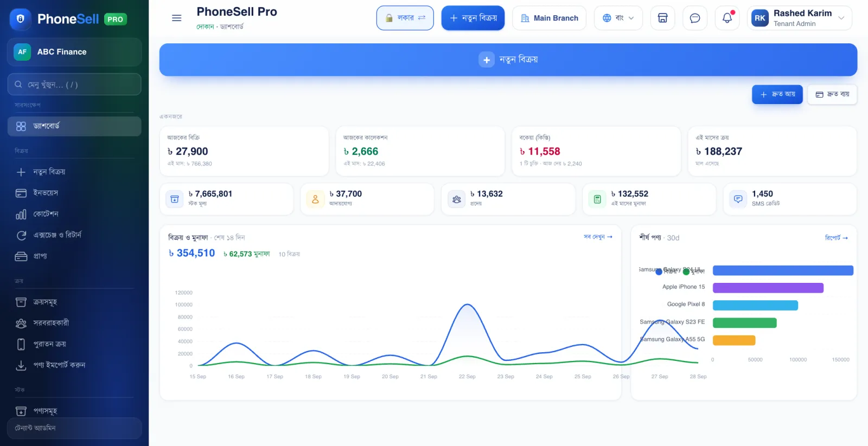
Task: Open পুরাতন ক্রয় sidebar item
Action: (74, 344)
